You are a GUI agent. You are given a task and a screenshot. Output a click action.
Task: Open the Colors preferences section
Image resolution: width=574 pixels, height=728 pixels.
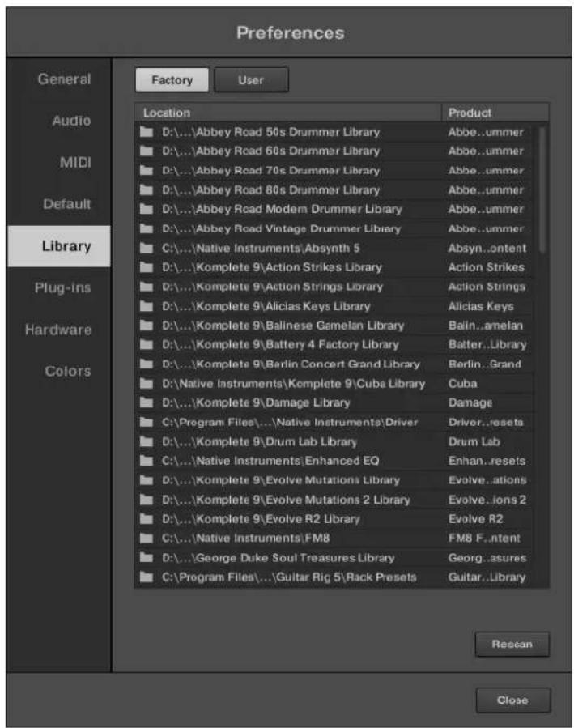click(x=68, y=371)
